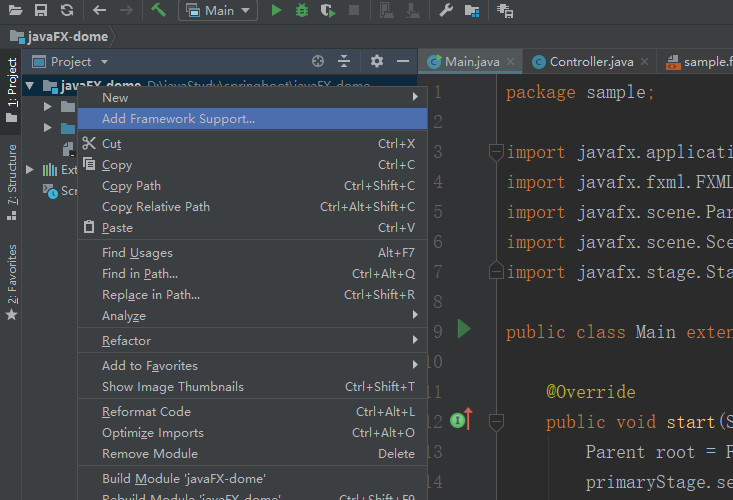The image size is (733, 500).
Task: Close the Controller.java tab
Action: [x=645, y=61]
